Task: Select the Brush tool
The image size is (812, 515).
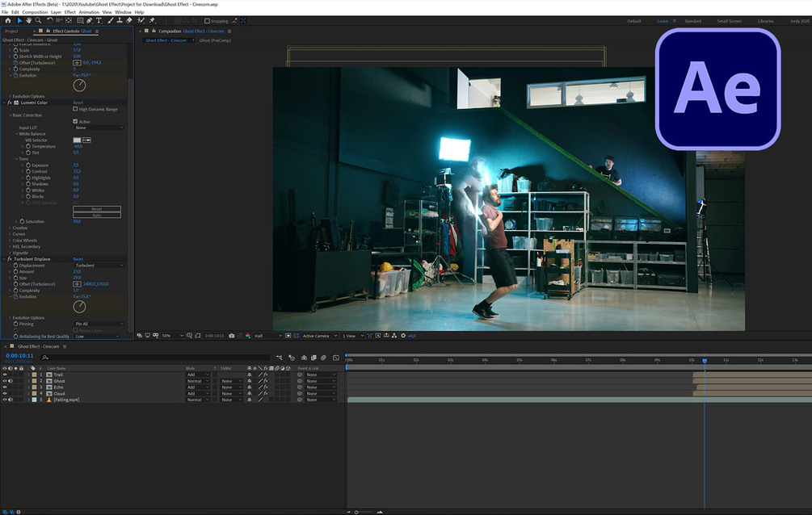Action: [x=111, y=21]
